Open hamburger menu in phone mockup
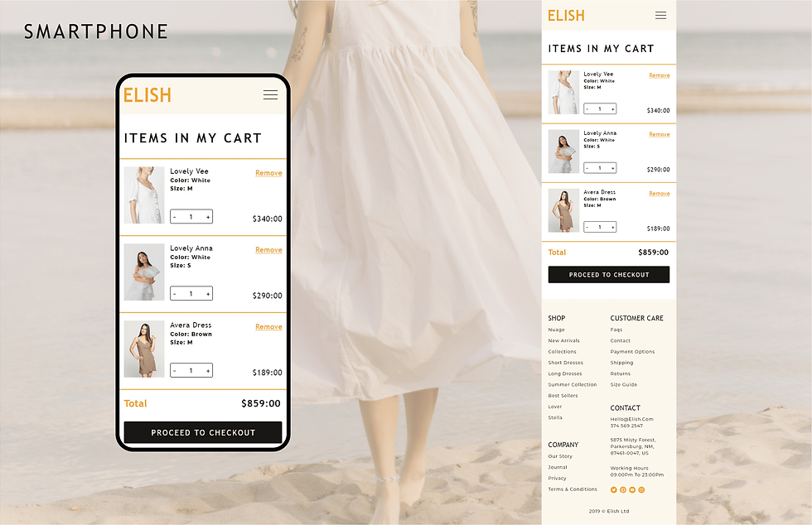 pyautogui.click(x=270, y=94)
